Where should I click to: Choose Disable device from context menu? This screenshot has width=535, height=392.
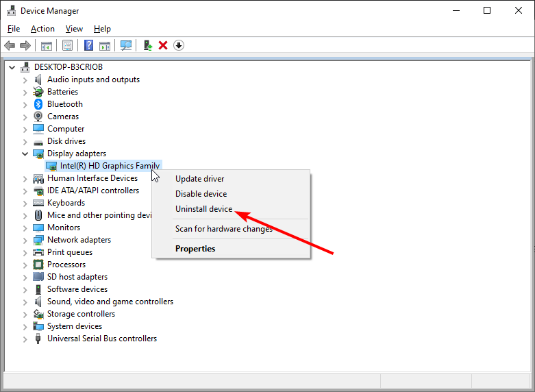[231, 194]
